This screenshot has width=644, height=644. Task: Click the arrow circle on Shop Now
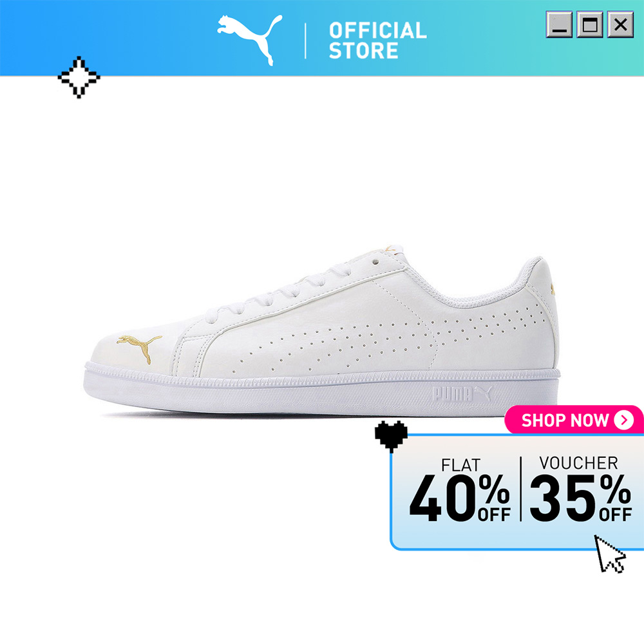point(623,420)
